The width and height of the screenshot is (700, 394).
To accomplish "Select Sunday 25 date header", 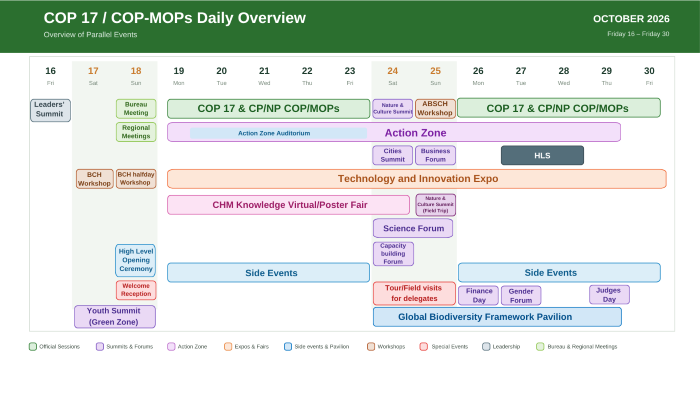I will coord(436,75).
